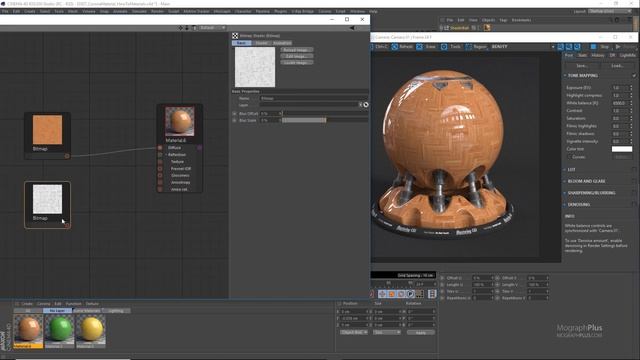Click the Refresh button in Corona VFB
Screen dimensions: 640x360
[402, 47]
